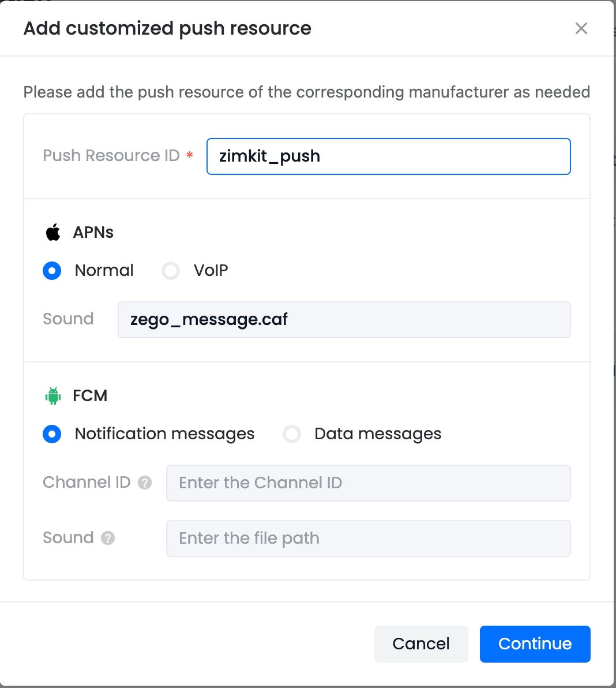Click the Enter the file path field

tap(368, 539)
